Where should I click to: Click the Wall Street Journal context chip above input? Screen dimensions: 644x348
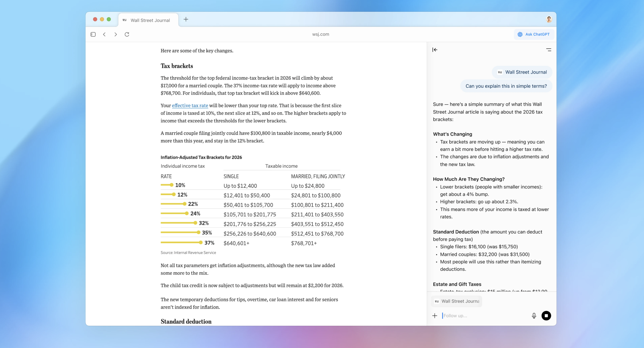(457, 301)
